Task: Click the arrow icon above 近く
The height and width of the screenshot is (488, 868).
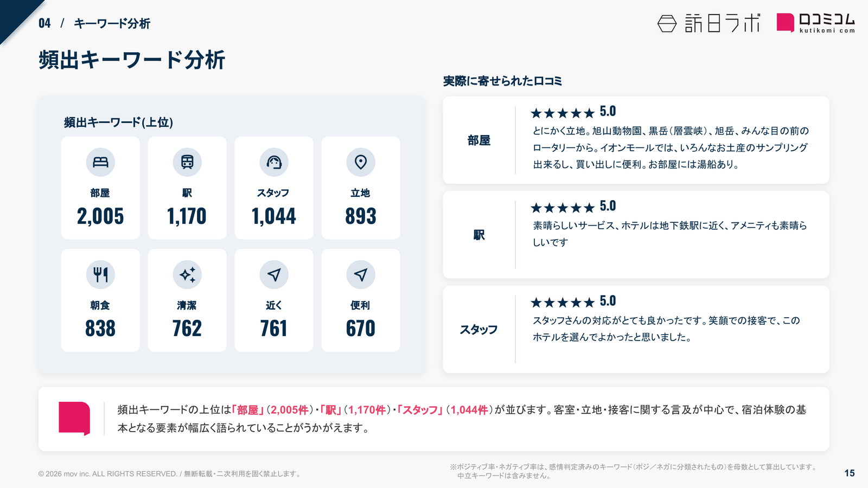Action: pyautogui.click(x=274, y=274)
